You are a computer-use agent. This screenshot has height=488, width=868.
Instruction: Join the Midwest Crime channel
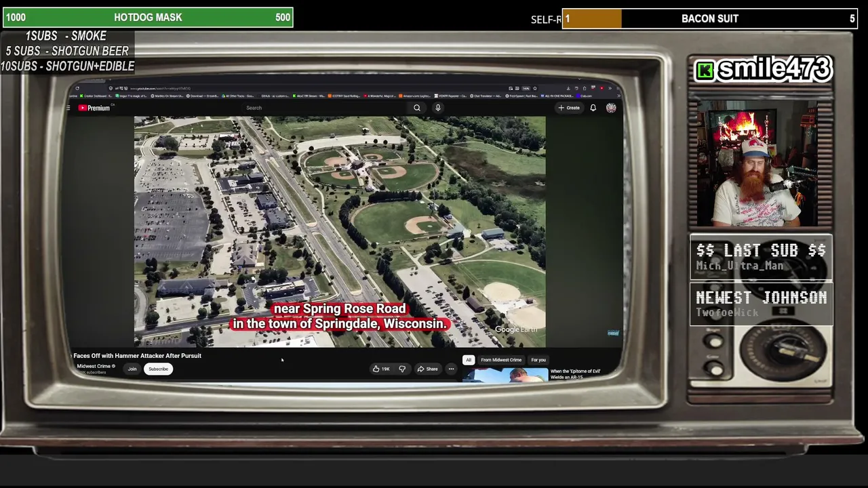coord(132,369)
